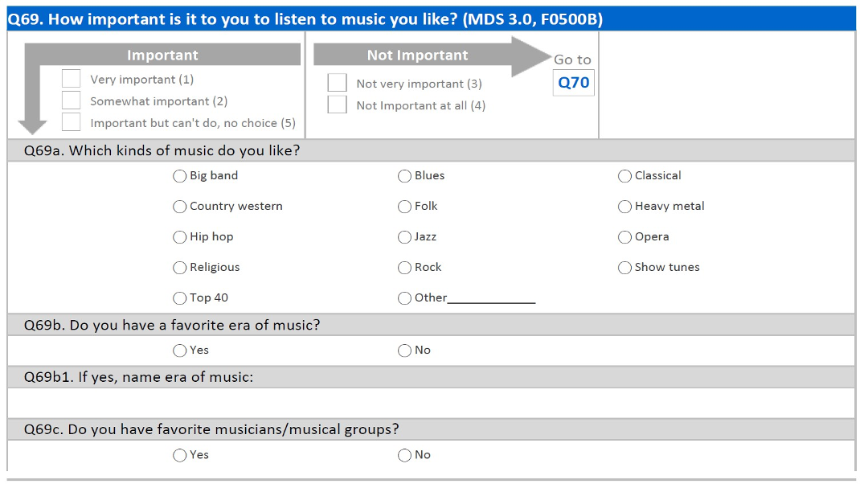Pick Country western music

[x=180, y=206]
